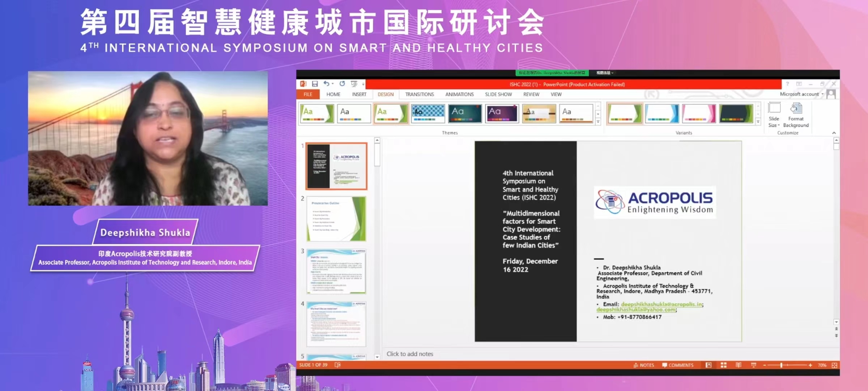
Task: Click the Undo arrow icon
Action: (x=327, y=84)
